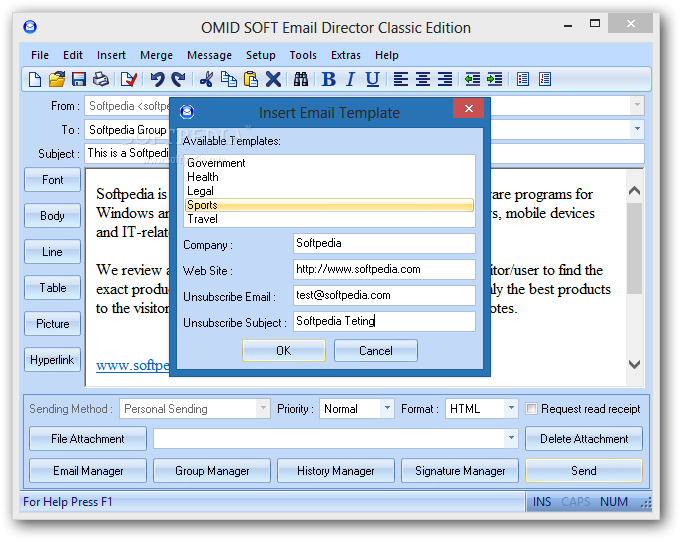Click the red list toolbar icon
The width and height of the screenshot is (680, 540).
click(x=545, y=79)
